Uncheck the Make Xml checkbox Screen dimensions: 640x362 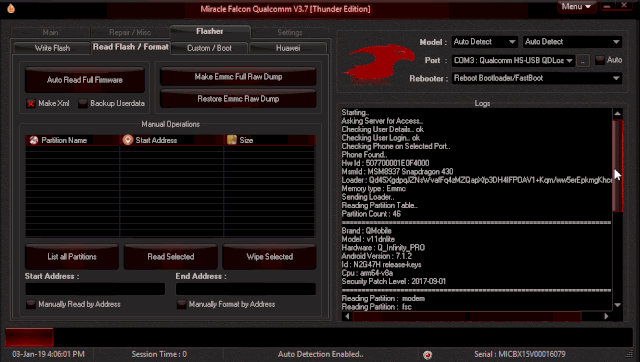[31, 104]
